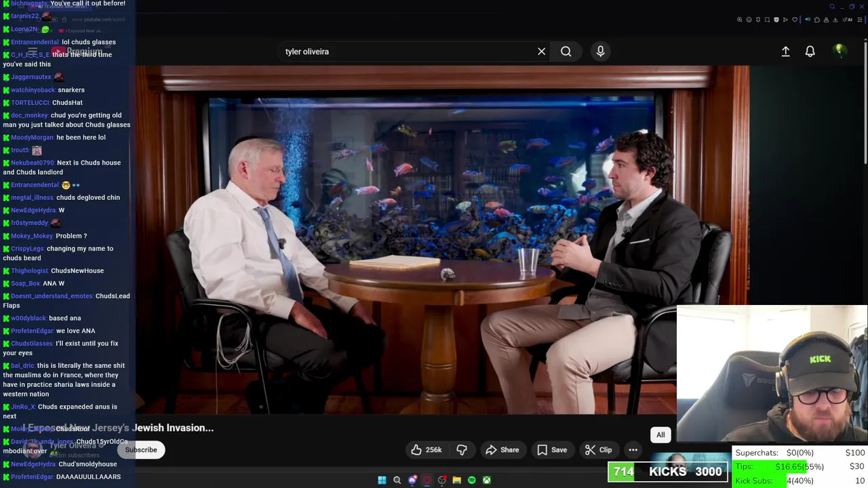Click chat username 'Thighologist'
This screenshot has width=868, height=488.
pos(29,271)
